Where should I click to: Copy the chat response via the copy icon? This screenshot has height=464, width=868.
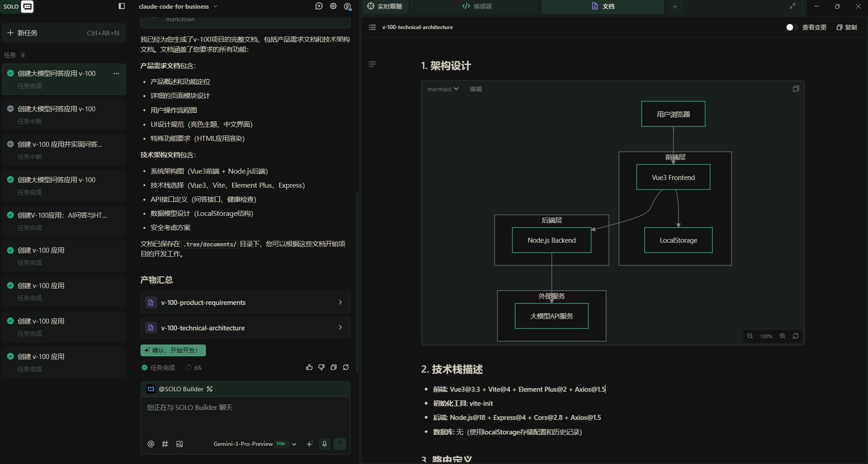point(334,367)
